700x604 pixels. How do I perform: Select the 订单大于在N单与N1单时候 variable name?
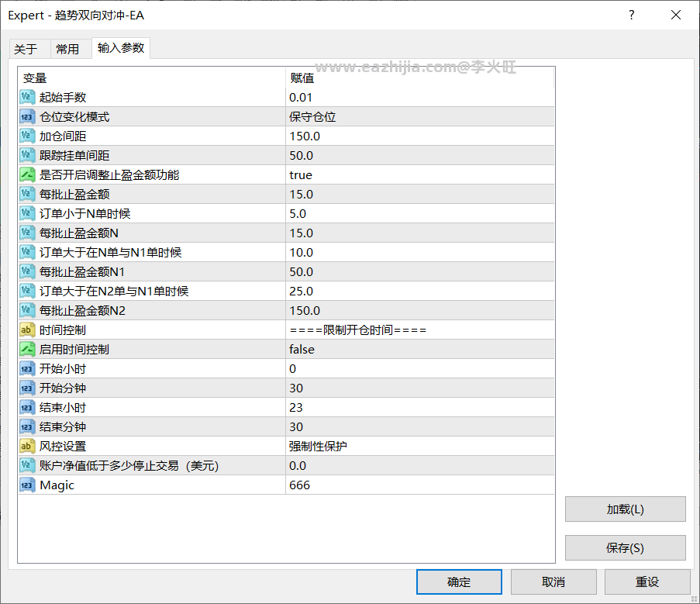(x=110, y=252)
